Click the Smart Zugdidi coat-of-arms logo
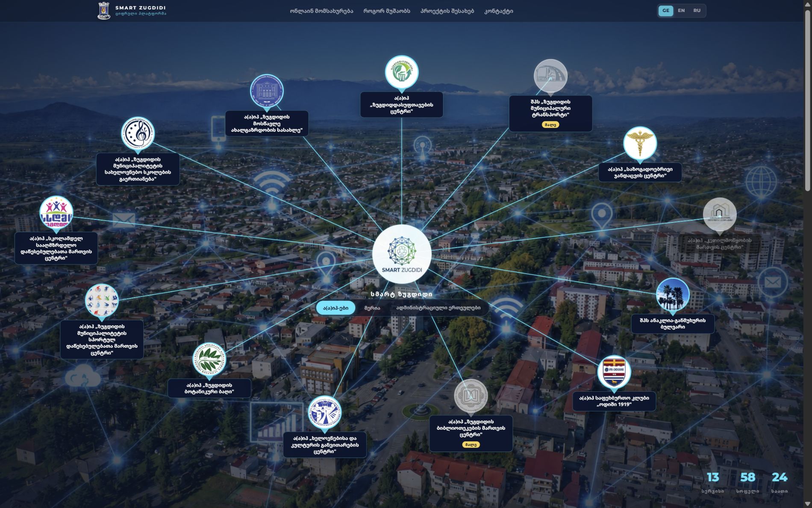The width and height of the screenshot is (812, 508). [104, 11]
